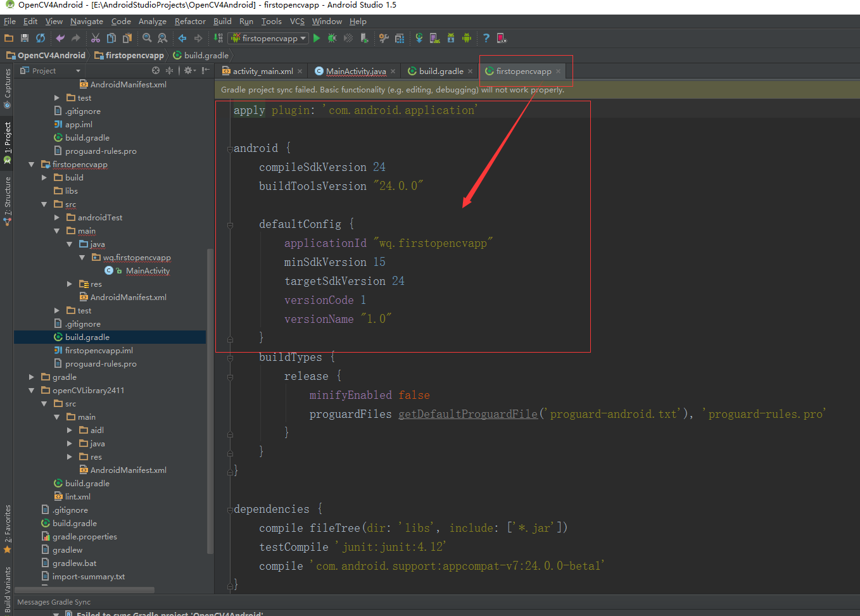Image resolution: width=860 pixels, height=616 pixels.
Task: Click Scroll from Source target icon
Action: click(x=156, y=70)
